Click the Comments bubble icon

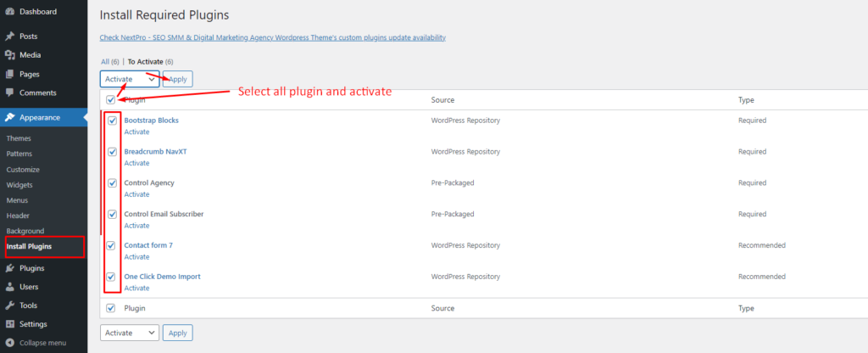(9, 93)
